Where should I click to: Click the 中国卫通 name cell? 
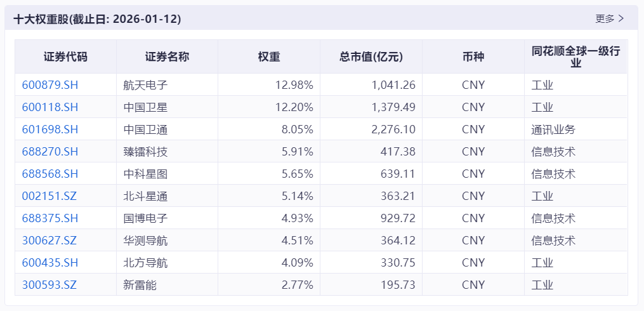point(146,129)
